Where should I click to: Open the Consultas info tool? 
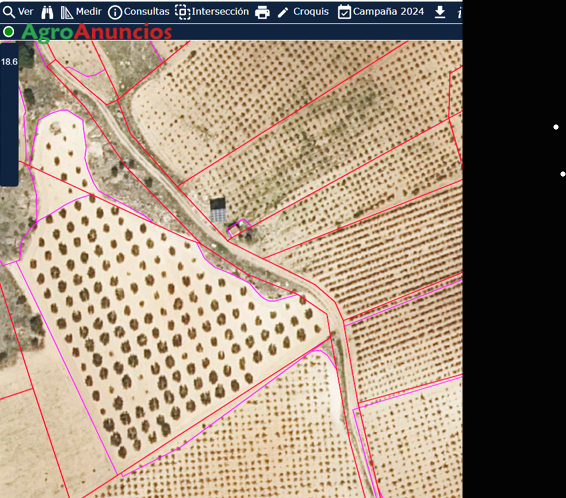click(x=139, y=12)
